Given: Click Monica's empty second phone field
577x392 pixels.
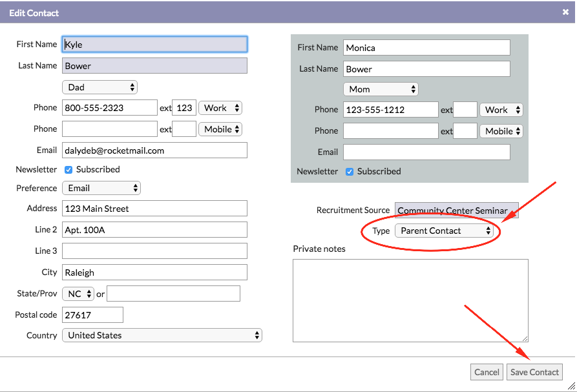Looking at the screenshot, I should coord(391,131).
